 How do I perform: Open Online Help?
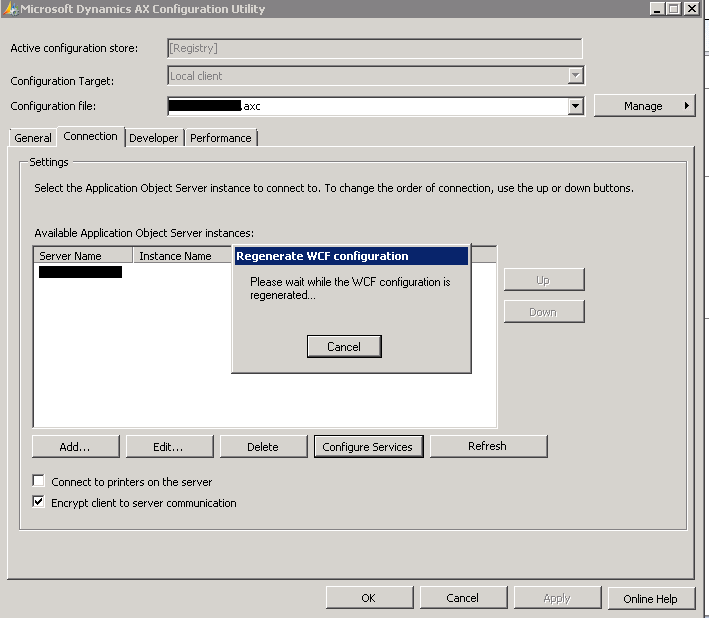pos(651,598)
